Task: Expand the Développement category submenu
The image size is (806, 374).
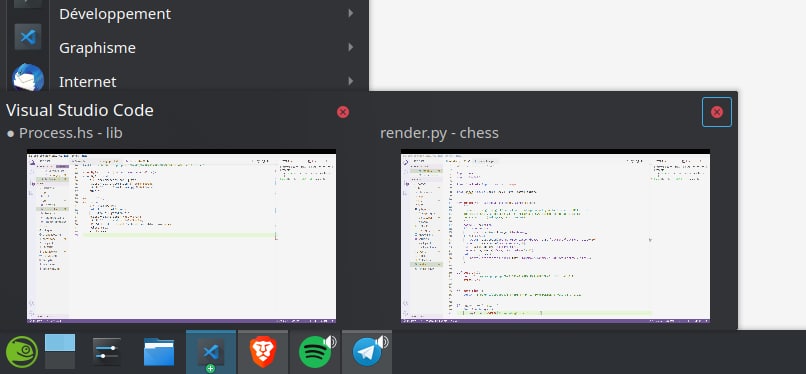Action: tap(351, 13)
